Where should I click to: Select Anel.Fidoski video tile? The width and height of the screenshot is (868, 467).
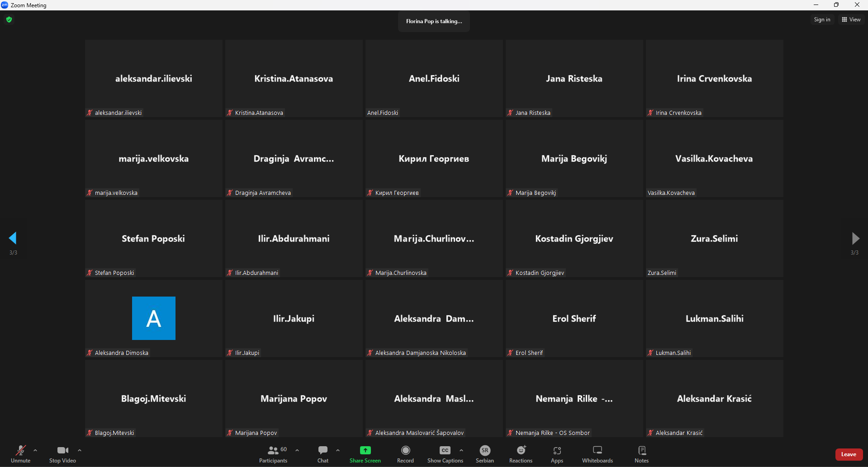[x=434, y=78]
